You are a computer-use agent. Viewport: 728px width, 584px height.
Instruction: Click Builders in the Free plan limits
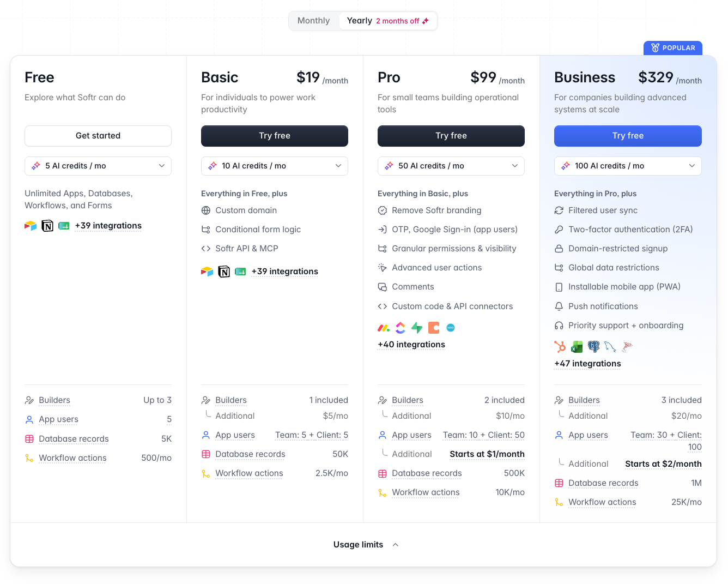54,400
